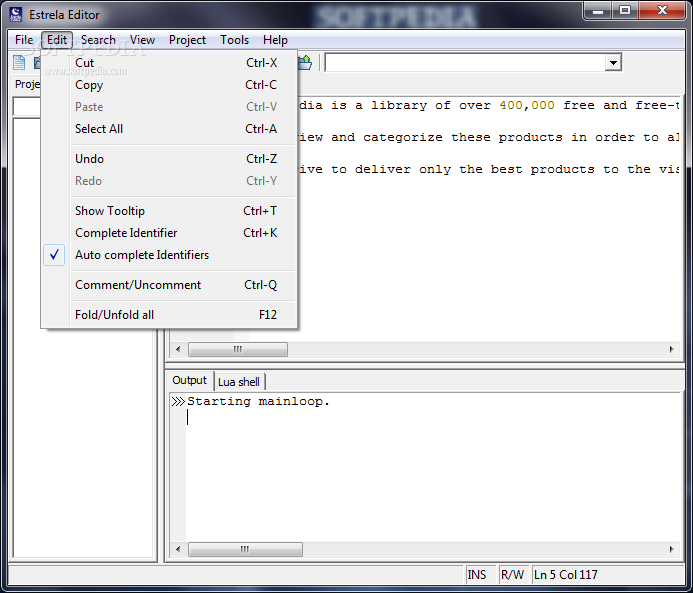This screenshot has height=593, width=693.
Task: Choose Fold/Unfold all menu entry
Action: (x=170, y=316)
